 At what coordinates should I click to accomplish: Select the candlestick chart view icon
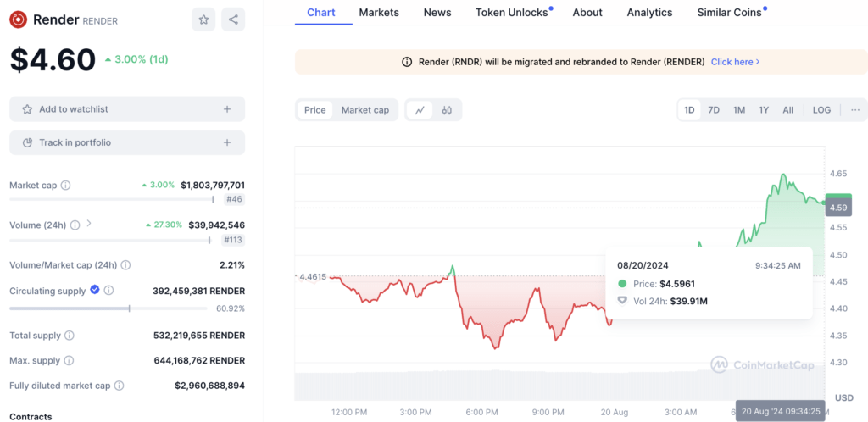point(447,110)
